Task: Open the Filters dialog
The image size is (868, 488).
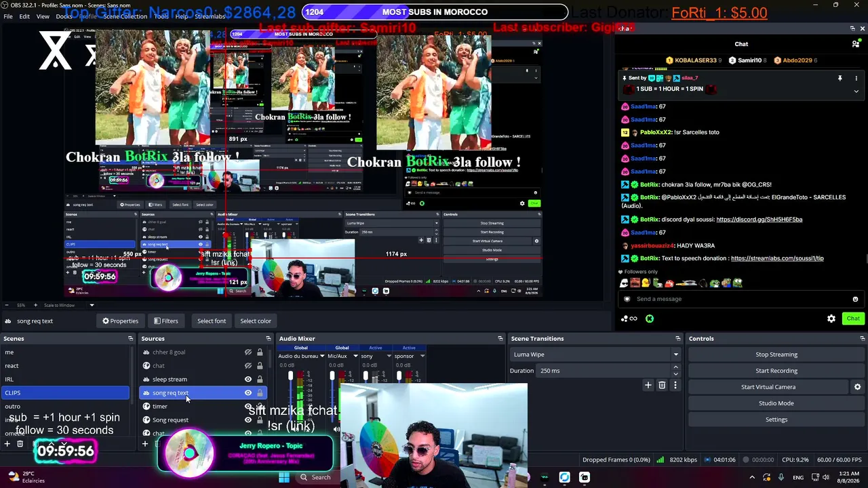Action: point(165,321)
